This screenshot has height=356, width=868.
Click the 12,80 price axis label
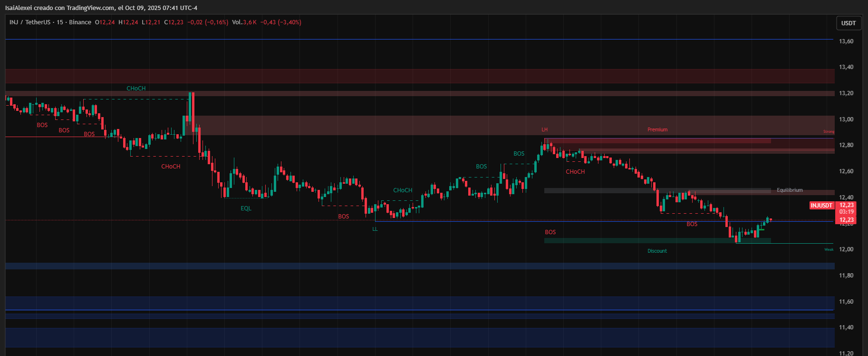coord(846,145)
